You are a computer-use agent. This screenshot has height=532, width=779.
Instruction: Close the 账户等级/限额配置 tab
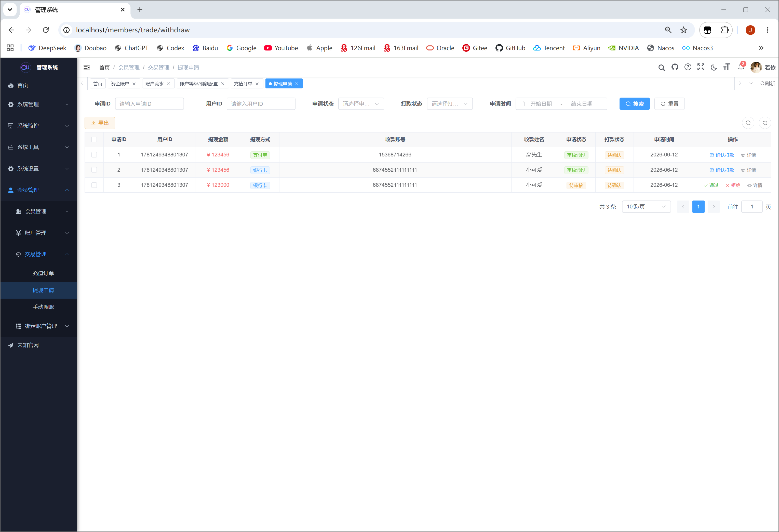(x=223, y=84)
